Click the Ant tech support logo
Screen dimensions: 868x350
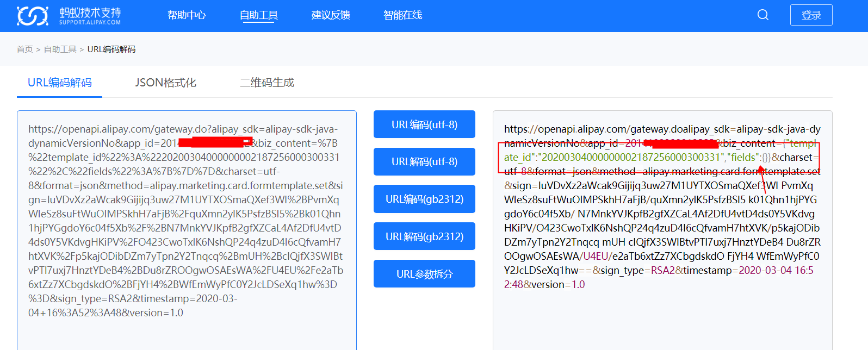pos(69,16)
